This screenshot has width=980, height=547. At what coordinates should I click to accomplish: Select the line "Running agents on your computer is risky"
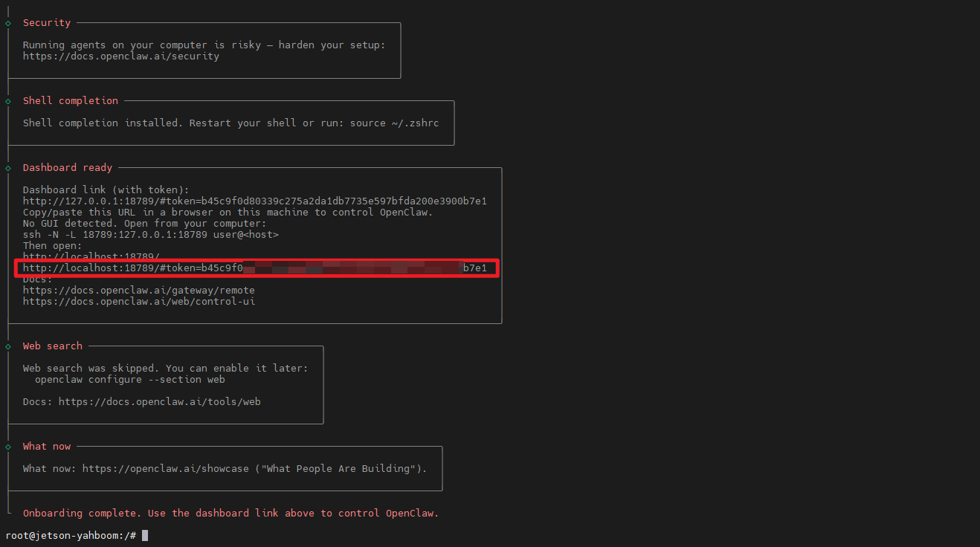click(x=204, y=45)
